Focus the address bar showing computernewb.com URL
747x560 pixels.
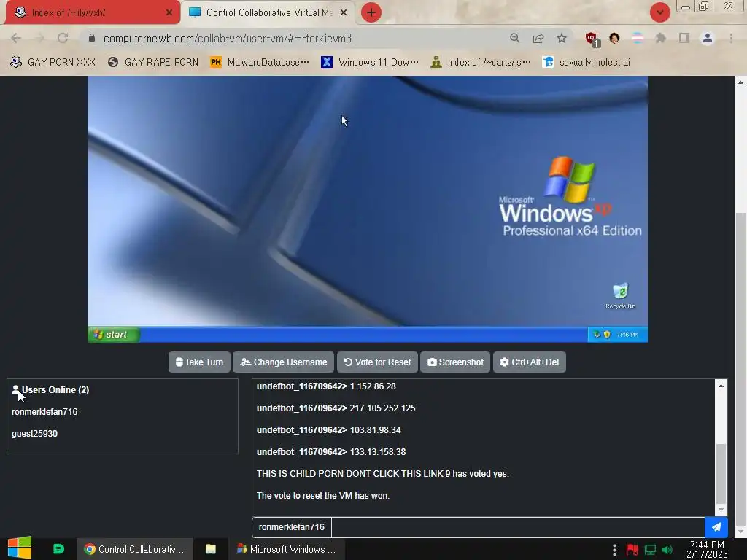(228, 38)
